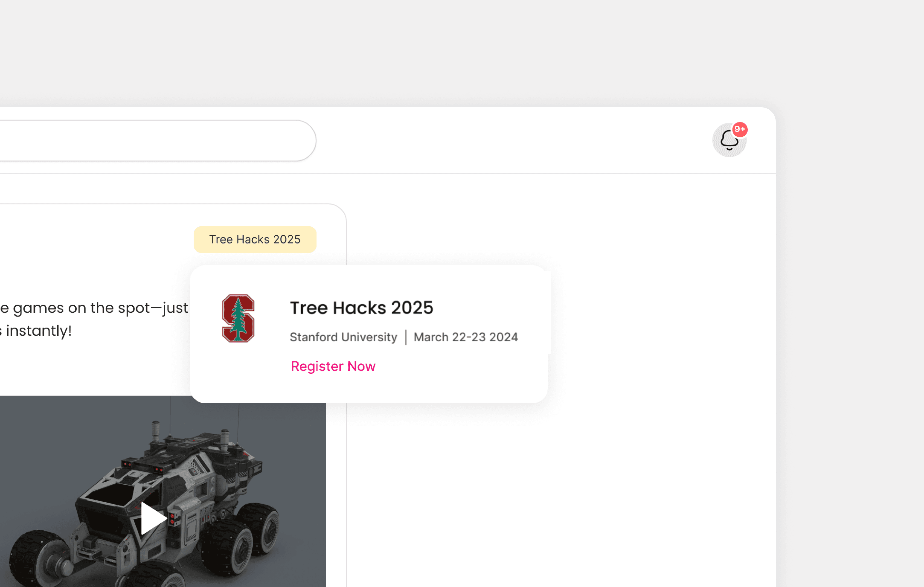Screen dimensions: 924x587
Task: Click the divider between university and date
Action: 406,337
